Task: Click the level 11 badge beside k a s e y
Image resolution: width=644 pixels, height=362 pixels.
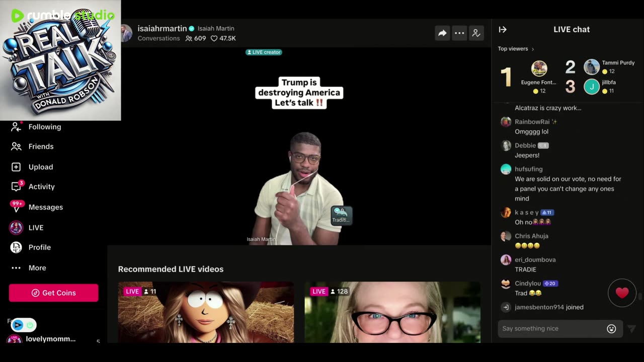Action: [547, 212]
